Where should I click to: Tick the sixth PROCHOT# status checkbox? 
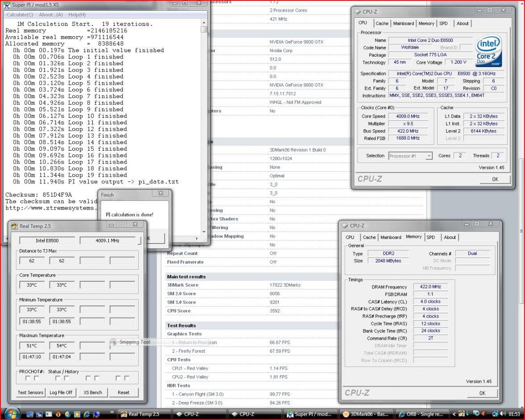97,378
